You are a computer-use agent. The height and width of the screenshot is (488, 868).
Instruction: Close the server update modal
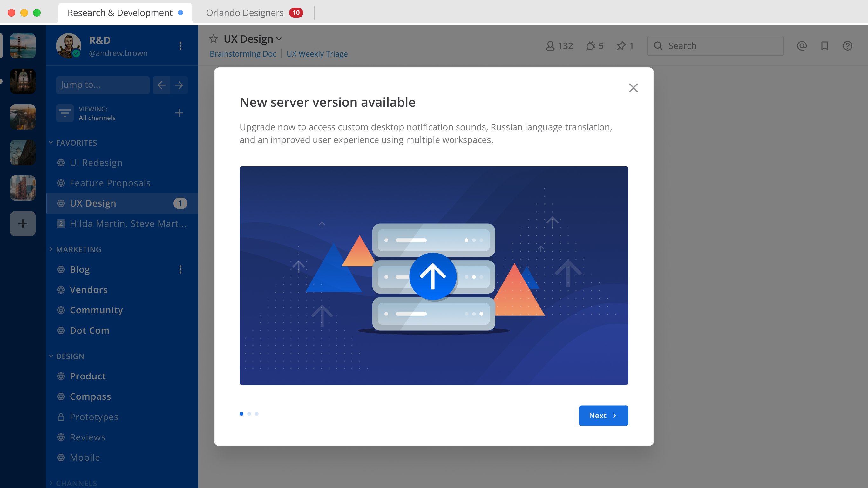633,88
